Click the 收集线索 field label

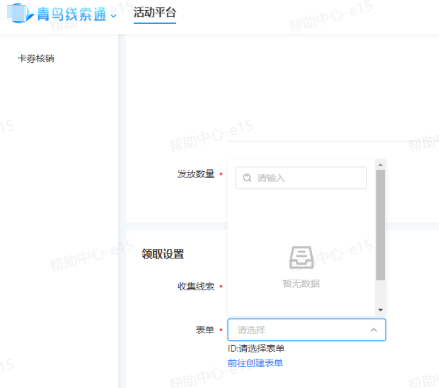196,286
